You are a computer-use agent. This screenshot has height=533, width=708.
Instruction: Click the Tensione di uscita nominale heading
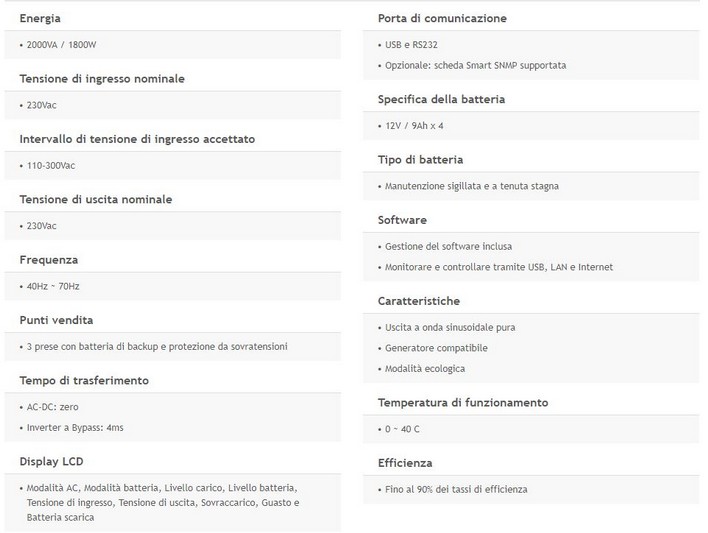tap(96, 199)
